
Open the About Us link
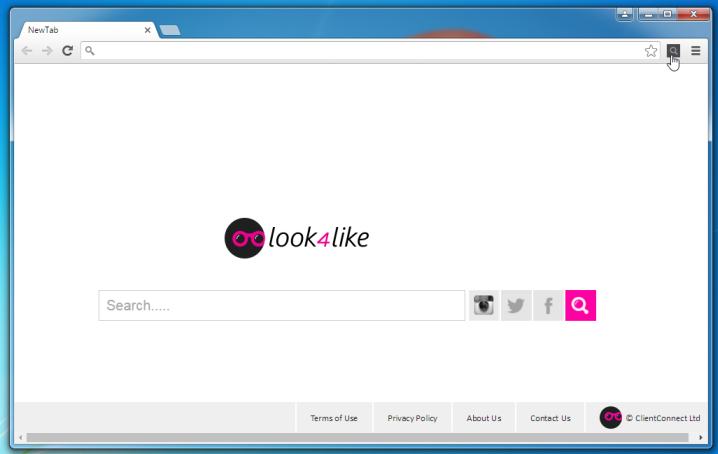coord(484,418)
